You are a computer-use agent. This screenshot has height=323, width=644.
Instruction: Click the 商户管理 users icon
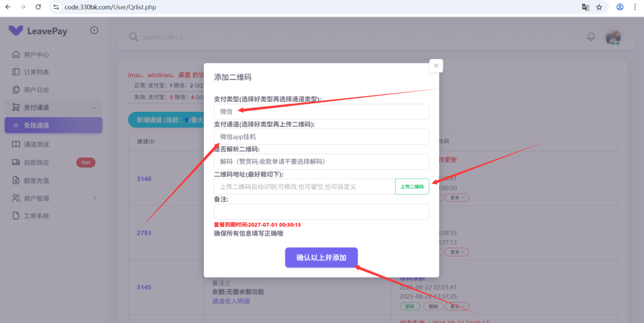[16, 198]
